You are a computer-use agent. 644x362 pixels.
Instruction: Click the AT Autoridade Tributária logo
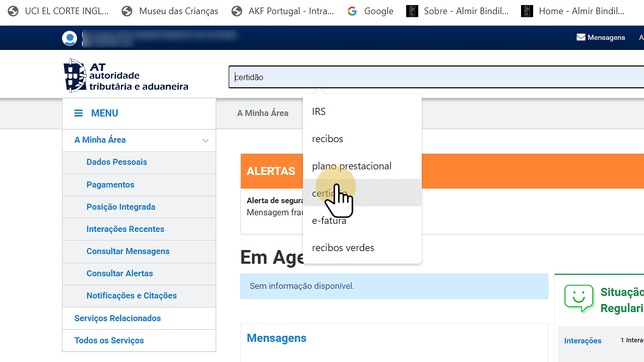point(126,76)
